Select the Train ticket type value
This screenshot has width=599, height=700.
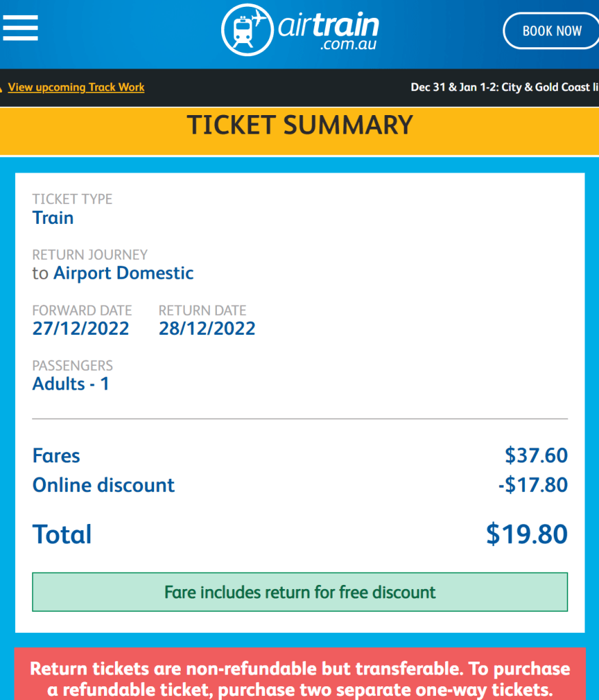coord(53,218)
